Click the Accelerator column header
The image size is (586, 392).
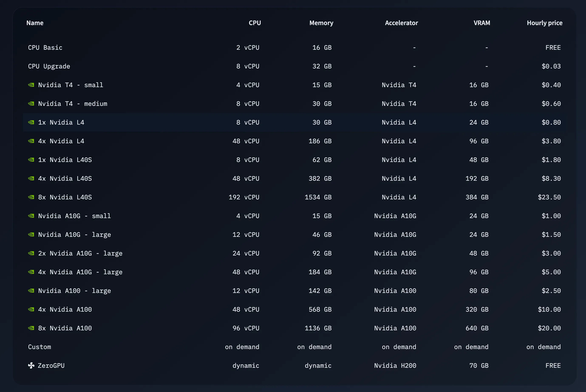(401, 23)
